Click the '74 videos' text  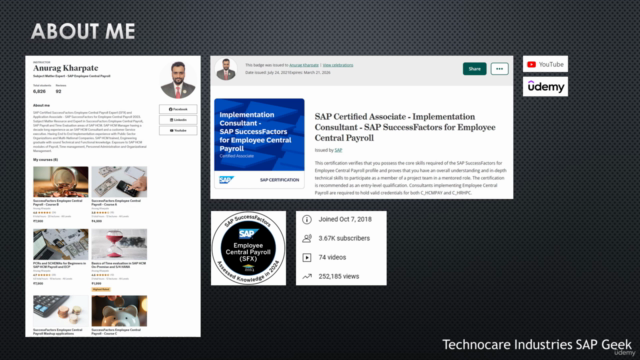(x=332, y=258)
